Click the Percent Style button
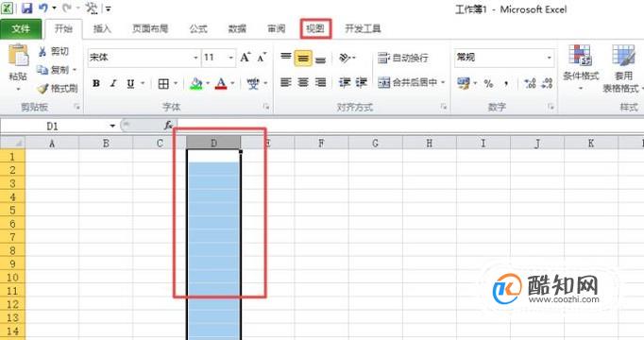Screen dimensions: 644x340 pos(488,84)
